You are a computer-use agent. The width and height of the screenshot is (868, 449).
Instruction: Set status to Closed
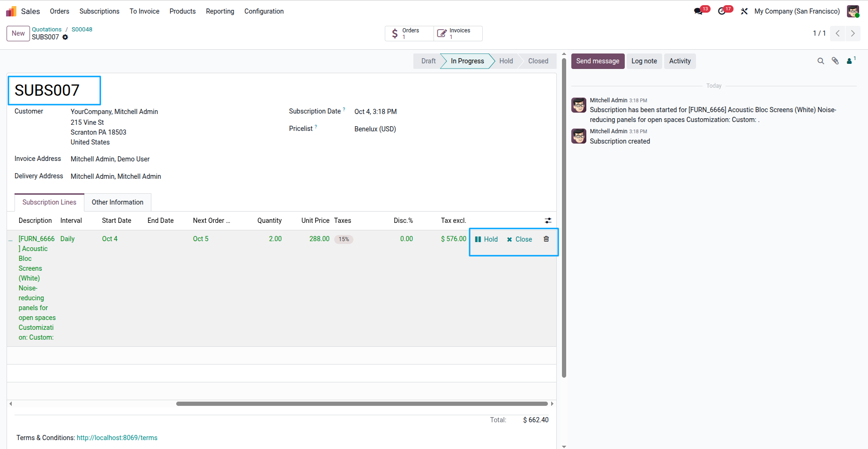(x=538, y=61)
